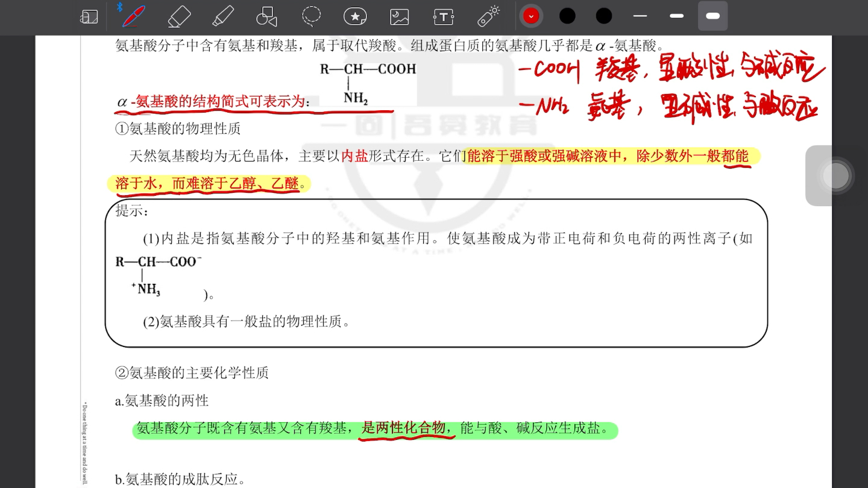Tap the Bluetooth stylus indicator
Screen dimensions: 868x488
[119, 7]
